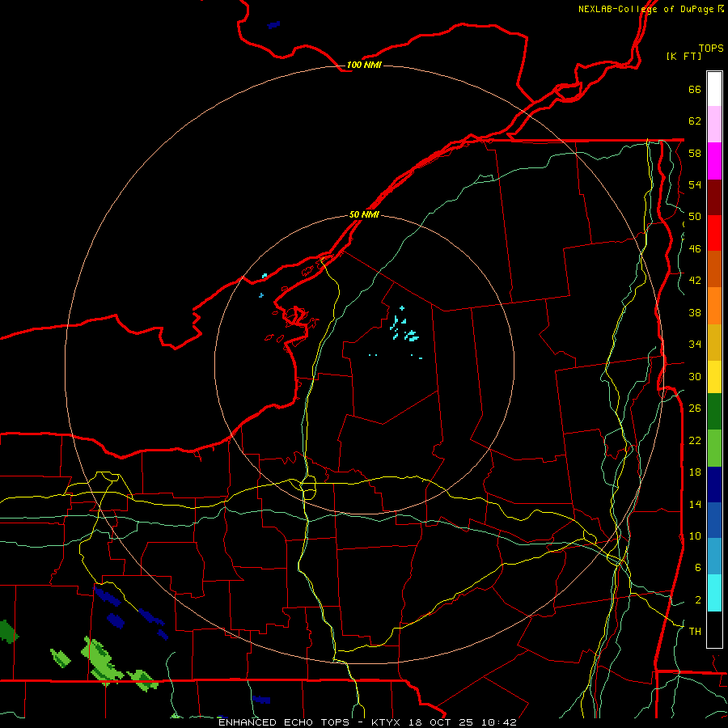
Task: Click the "26" legend value
Action: point(695,408)
